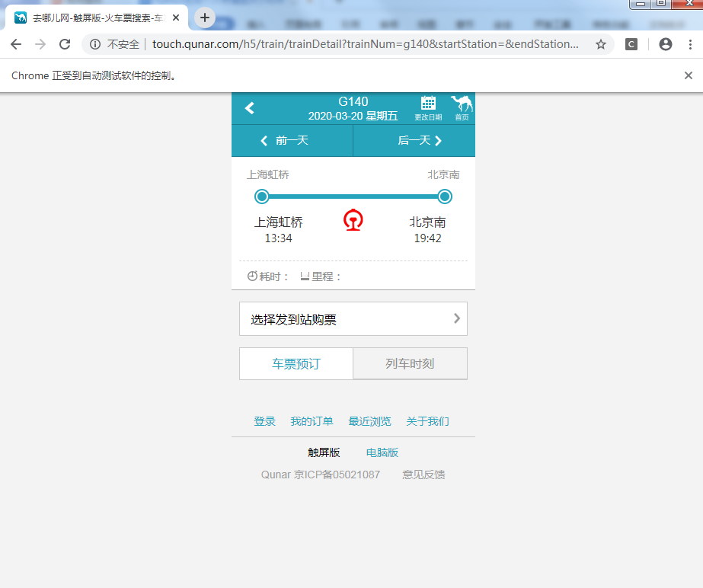The image size is (703, 588).
Task: Click the gray 上海虹桥 label above the route line
Action: 267,174
